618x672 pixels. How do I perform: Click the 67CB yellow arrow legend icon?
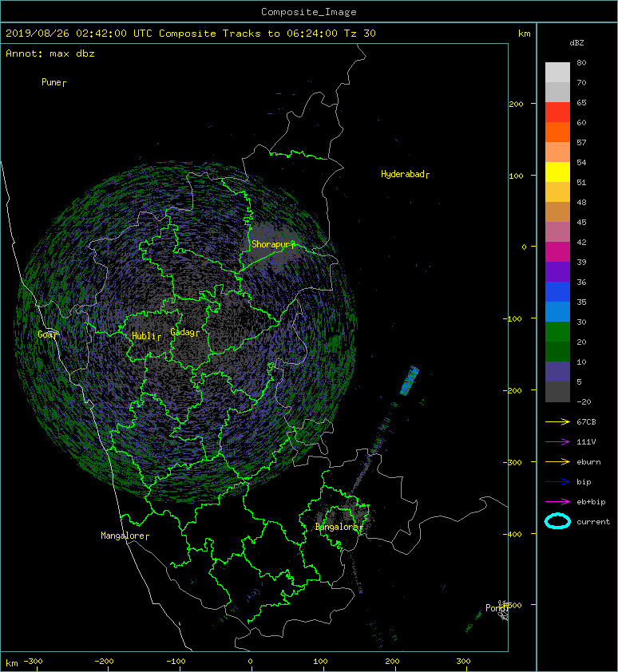pyautogui.click(x=557, y=422)
